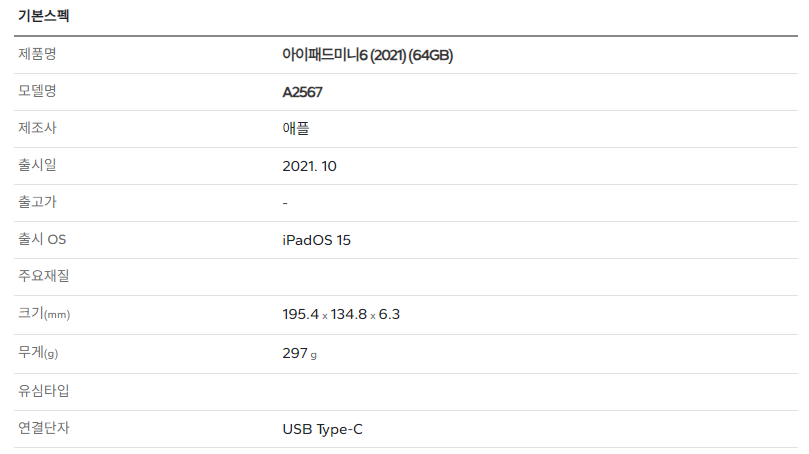Click the manufacturer value 애플

[296, 128]
